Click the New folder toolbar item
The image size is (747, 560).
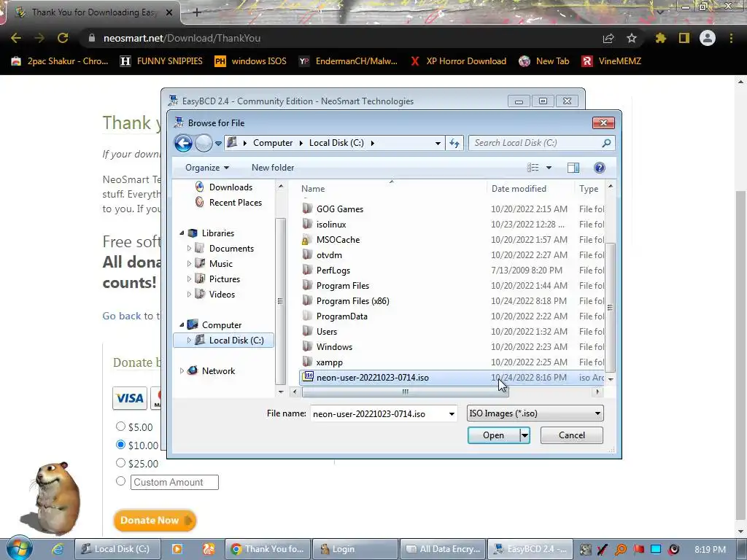click(273, 168)
